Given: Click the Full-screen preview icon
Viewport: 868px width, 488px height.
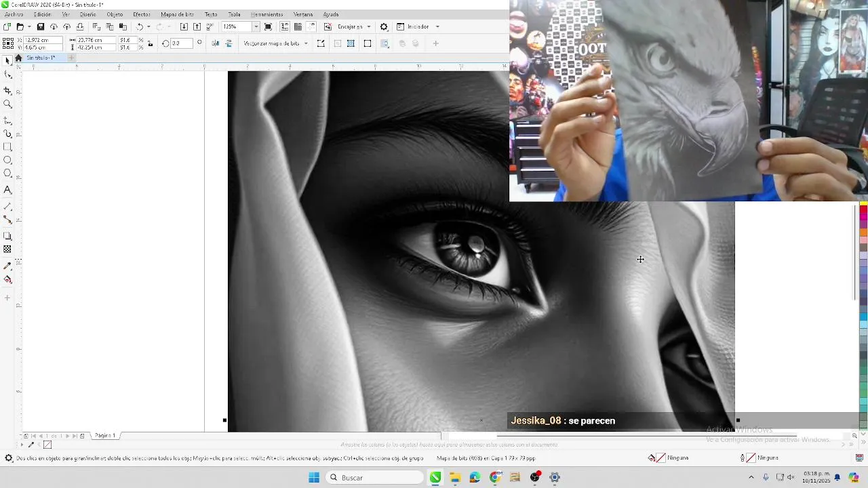Looking at the screenshot, I should pos(268,26).
